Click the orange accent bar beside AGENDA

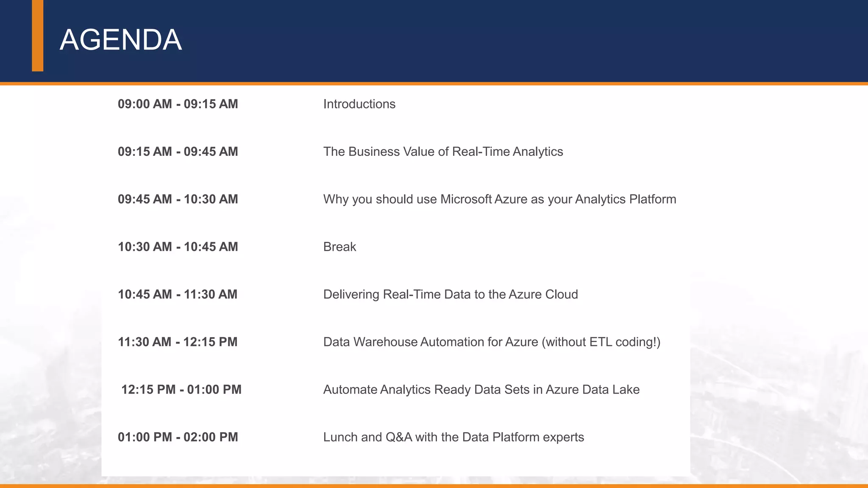pos(37,36)
